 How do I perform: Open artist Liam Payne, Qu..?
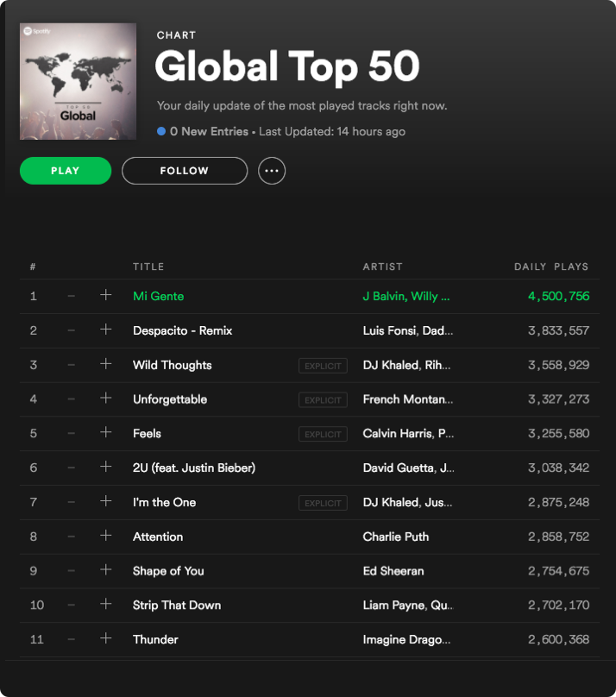click(408, 605)
